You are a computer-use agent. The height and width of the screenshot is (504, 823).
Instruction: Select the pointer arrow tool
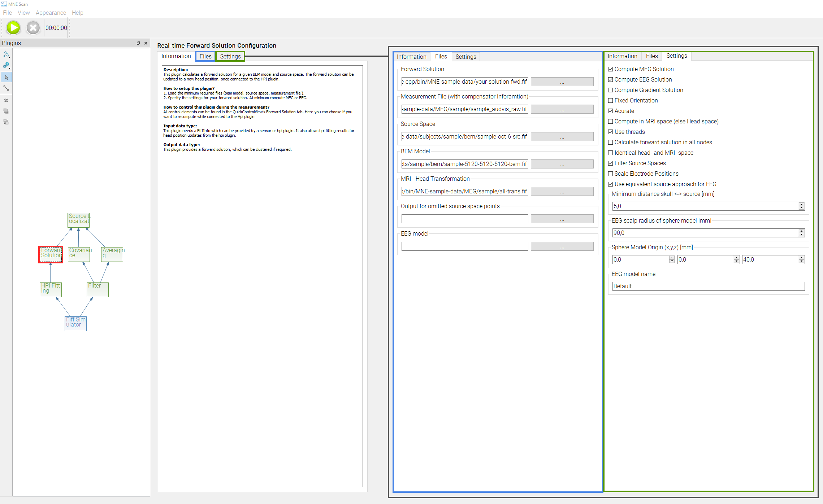7,77
